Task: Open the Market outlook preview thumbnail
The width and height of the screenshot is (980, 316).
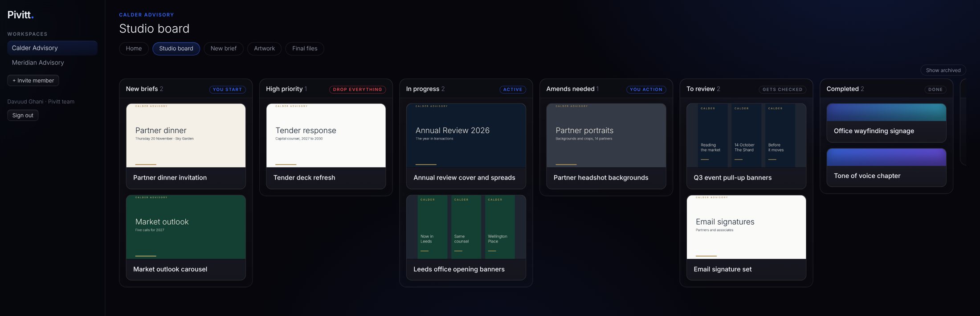Action: tap(186, 227)
